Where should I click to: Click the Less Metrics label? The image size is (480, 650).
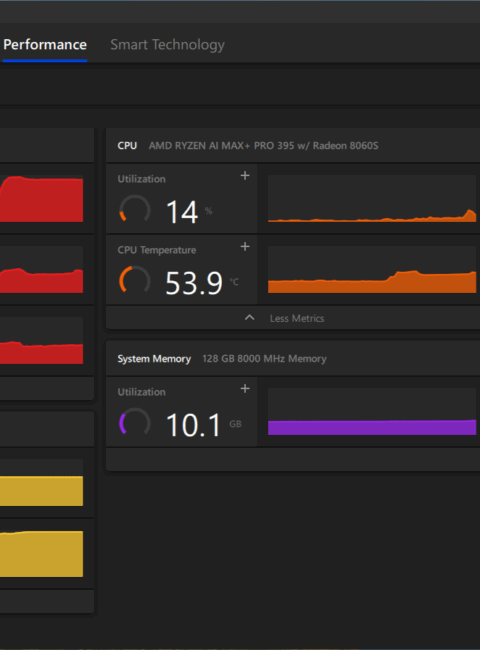[x=297, y=318]
